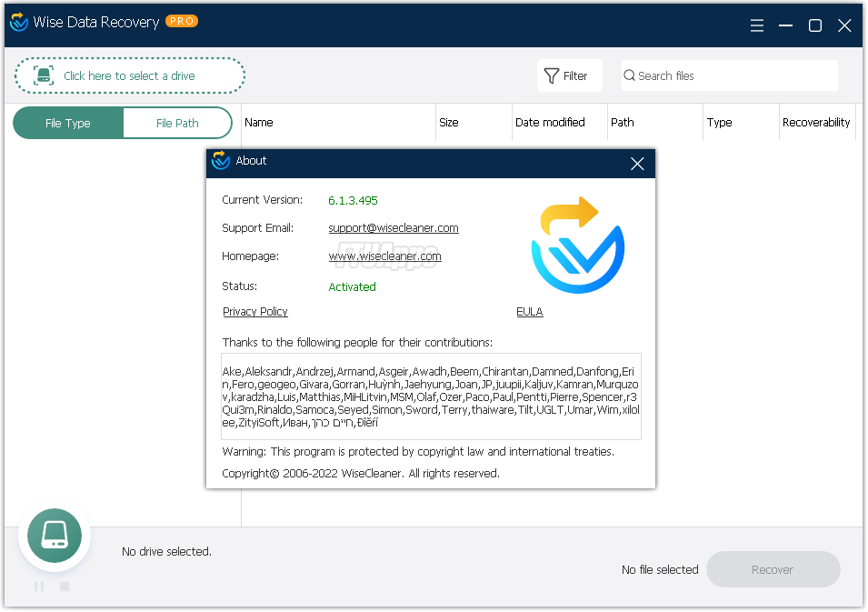Click here to select a drive

[130, 75]
